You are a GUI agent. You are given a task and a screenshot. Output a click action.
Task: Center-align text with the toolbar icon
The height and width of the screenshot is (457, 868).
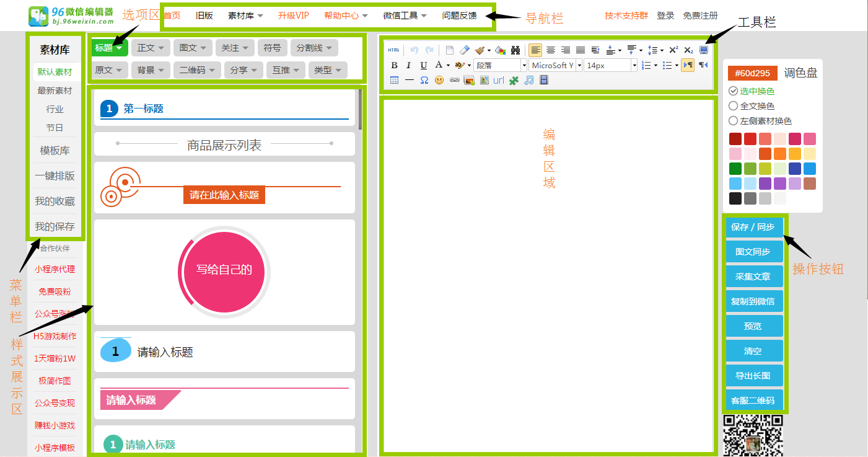[x=550, y=50]
